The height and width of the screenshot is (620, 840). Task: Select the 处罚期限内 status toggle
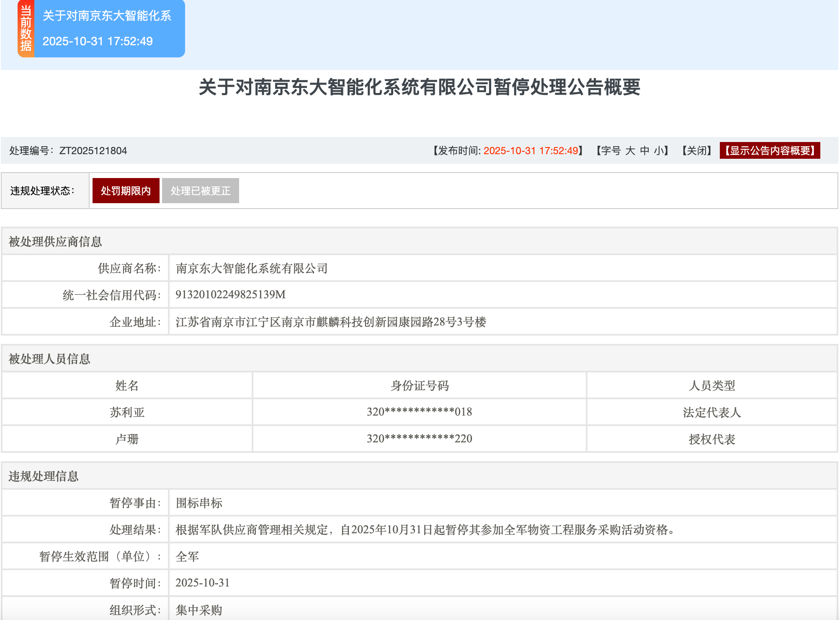126,190
